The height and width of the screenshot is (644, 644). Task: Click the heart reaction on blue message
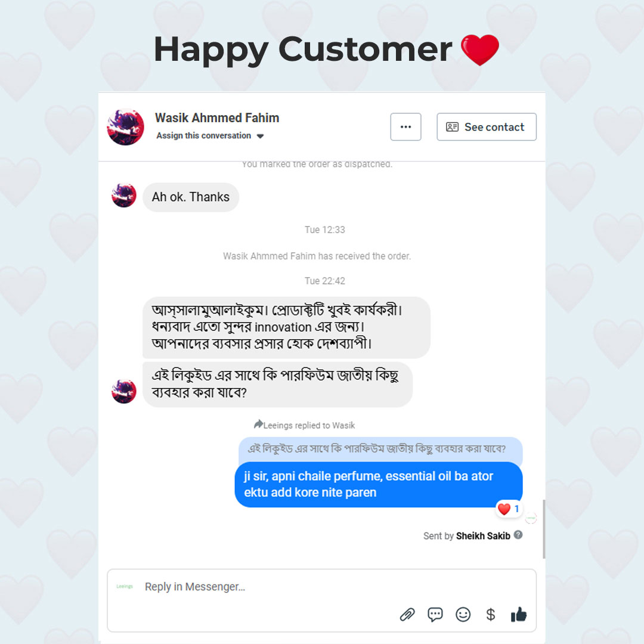click(x=509, y=509)
